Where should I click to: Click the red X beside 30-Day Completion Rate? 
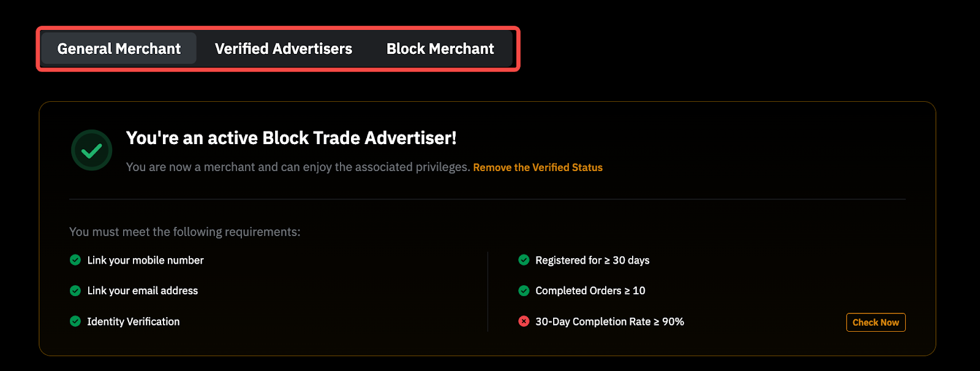point(524,321)
